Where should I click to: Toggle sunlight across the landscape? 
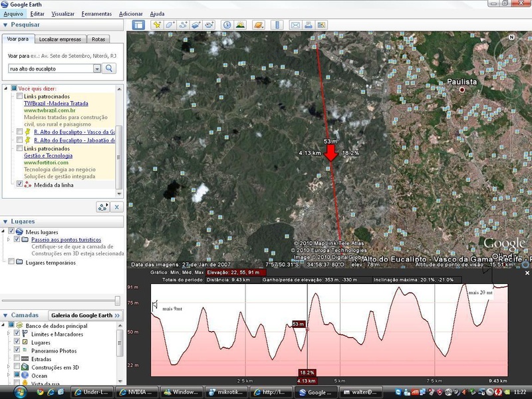(x=240, y=25)
